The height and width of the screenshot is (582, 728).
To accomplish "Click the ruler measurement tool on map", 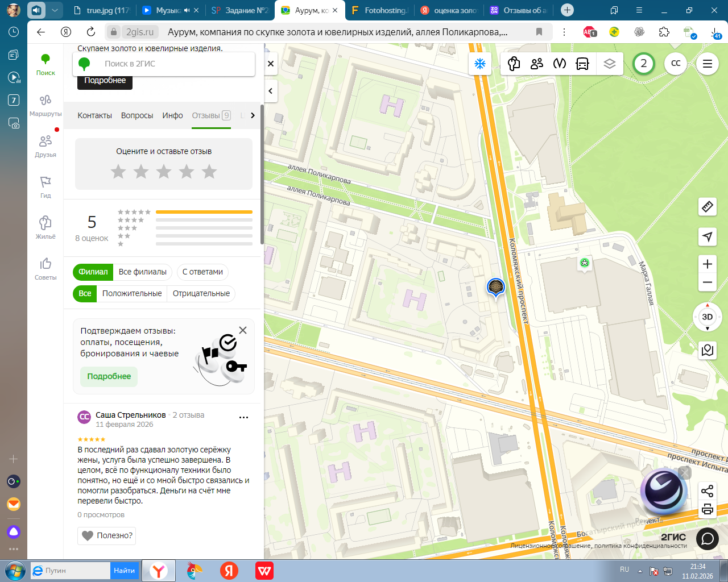I will [708, 207].
